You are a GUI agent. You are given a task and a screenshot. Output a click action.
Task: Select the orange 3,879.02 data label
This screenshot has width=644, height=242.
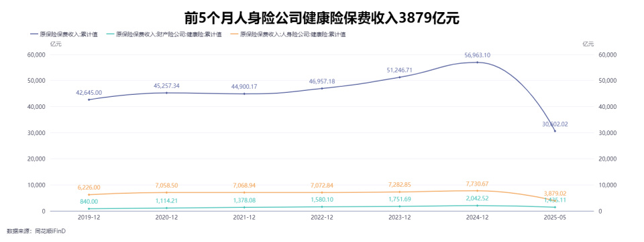coord(555,193)
